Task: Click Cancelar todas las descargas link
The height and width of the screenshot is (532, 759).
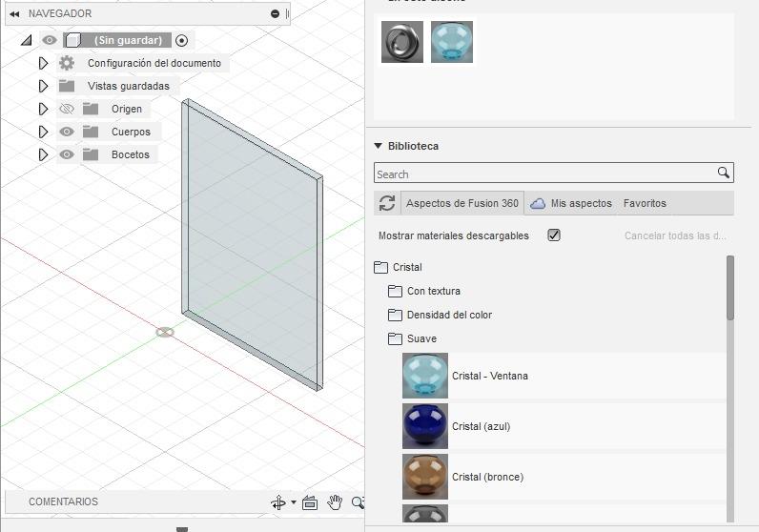Action: tap(675, 235)
